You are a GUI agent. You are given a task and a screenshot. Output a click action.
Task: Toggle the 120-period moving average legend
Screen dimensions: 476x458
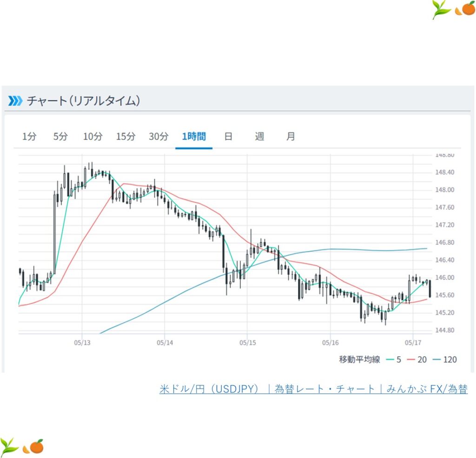click(445, 359)
